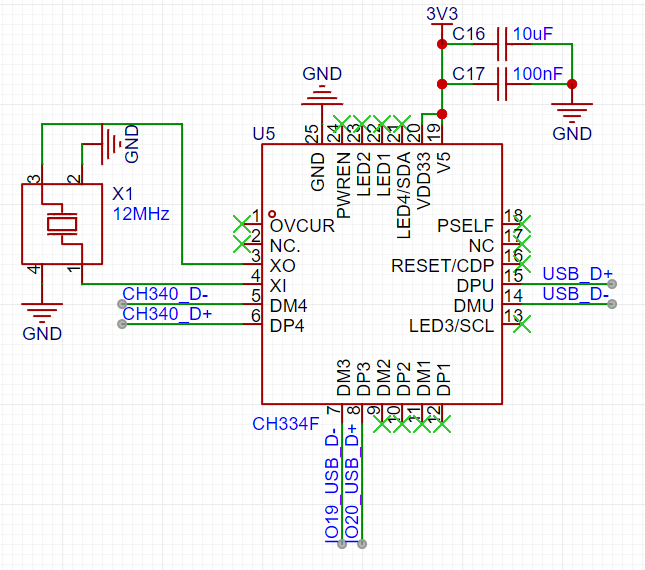Click the no-connect cross on PSELF pin 18
Screen dimensions: 645x570
tap(522, 224)
